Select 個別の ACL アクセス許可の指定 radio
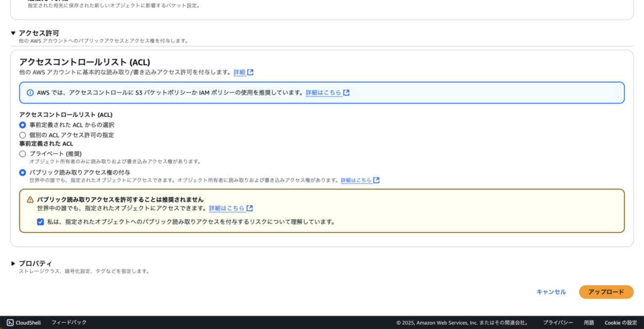Viewport: 644px width, 329px height. pyautogui.click(x=22, y=135)
